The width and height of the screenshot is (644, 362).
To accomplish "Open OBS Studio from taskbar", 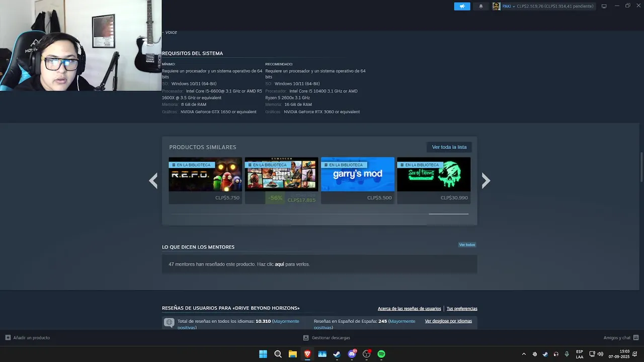I will (x=366, y=354).
